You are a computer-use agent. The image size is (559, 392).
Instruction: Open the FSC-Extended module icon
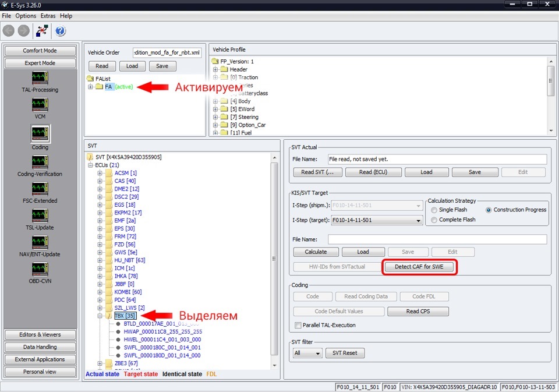coord(40,189)
